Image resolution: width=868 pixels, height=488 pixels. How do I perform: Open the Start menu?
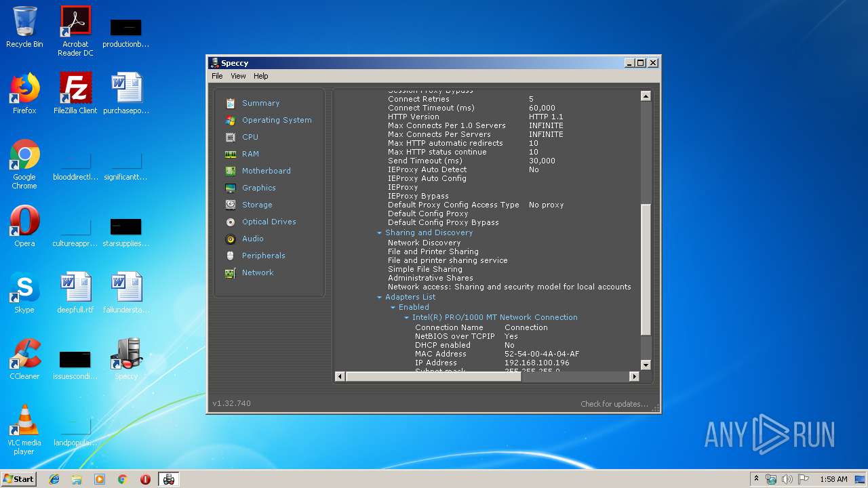click(x=18, y=479)
